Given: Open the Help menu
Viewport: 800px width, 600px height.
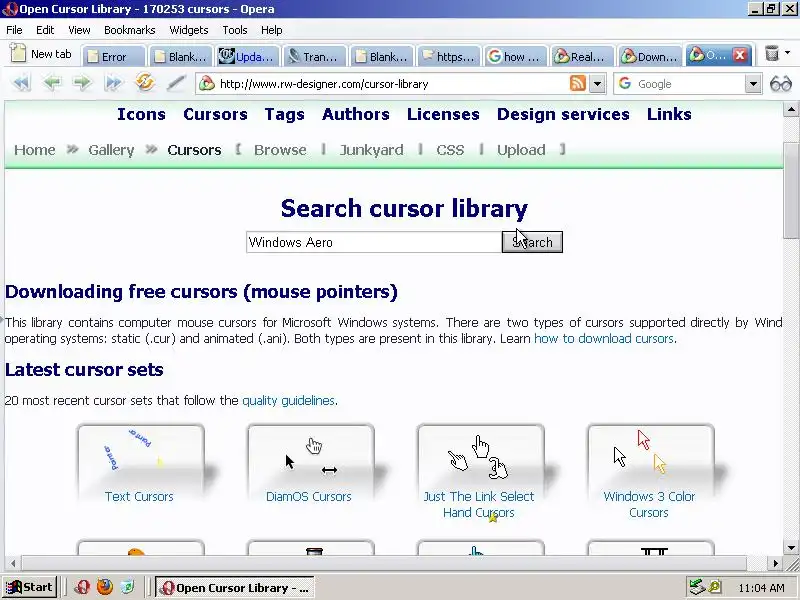Looking at the screenshot, I should 271,30.
